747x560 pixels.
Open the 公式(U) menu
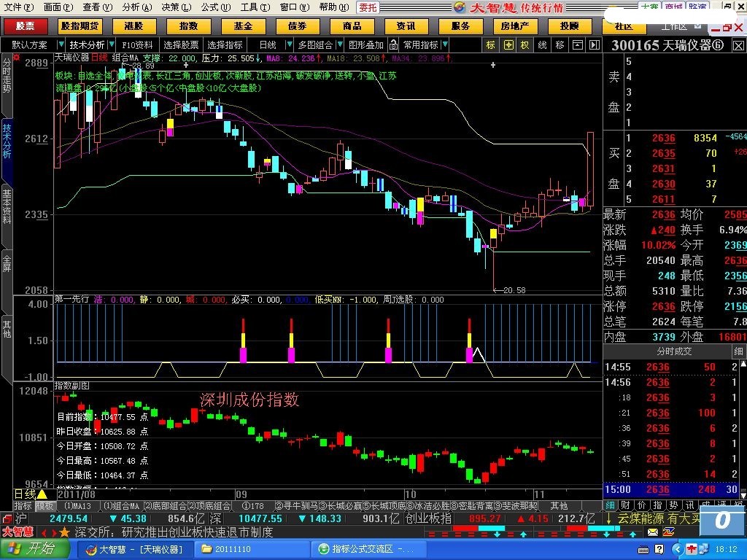216,7
